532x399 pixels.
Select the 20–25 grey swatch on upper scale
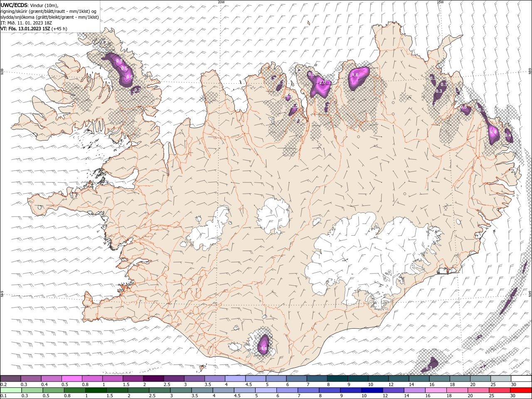[x=480, y=379]
